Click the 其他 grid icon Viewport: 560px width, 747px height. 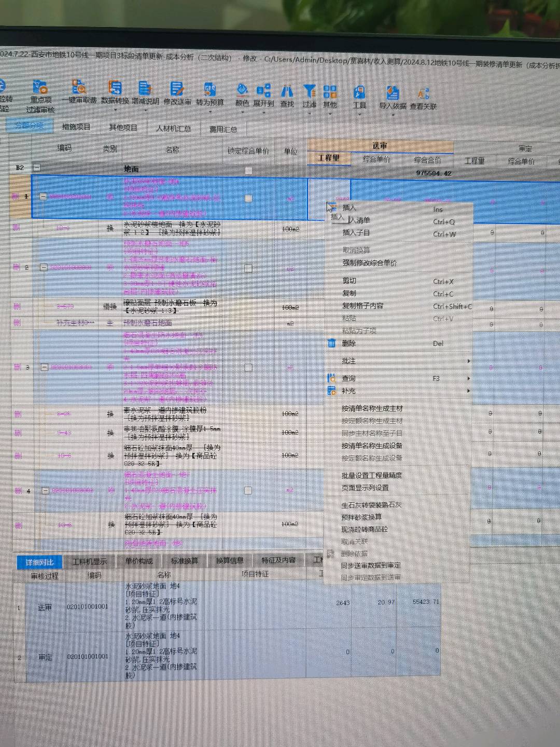pos(330,92)
